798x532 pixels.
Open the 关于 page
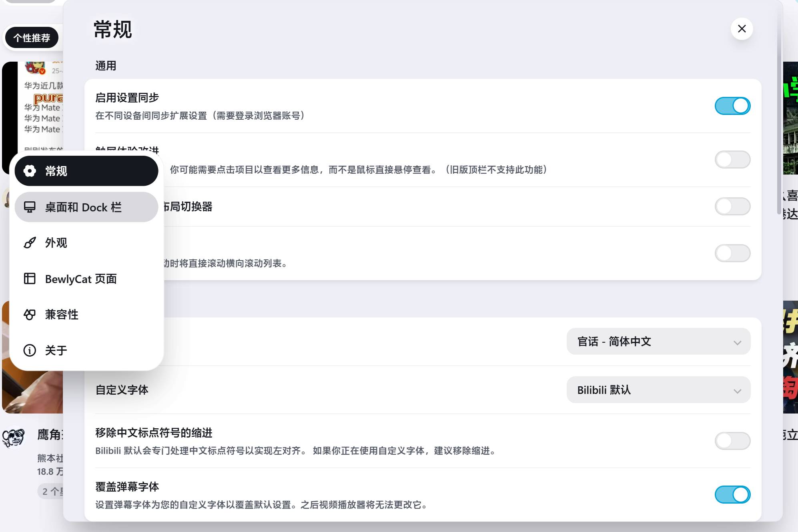[x=86, y=350]
